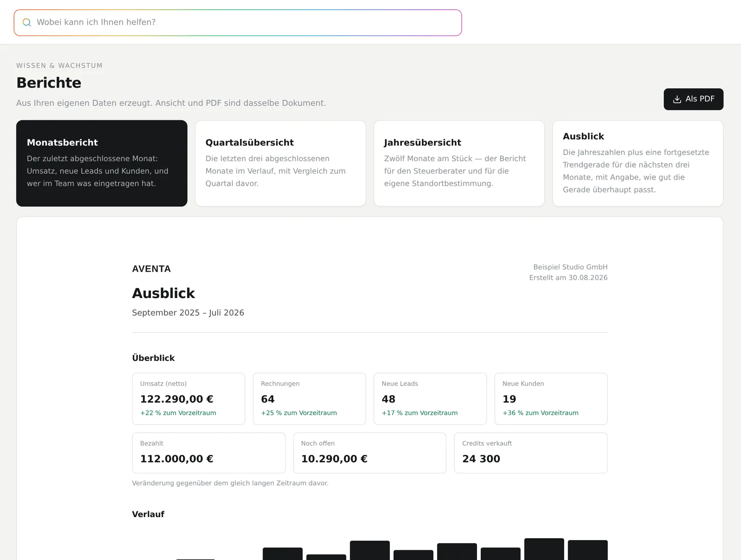Click the download icon on Als PDF
The height and width of the screenshot is (560, 741).
[677, 99]
